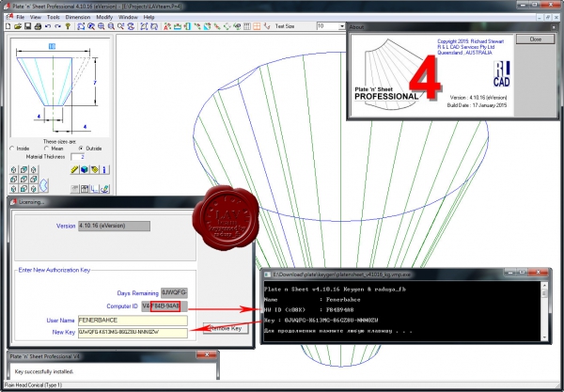Click the Zoom In magnifier icon
This screenshot has height=392, width=564.
pos(102,26)
